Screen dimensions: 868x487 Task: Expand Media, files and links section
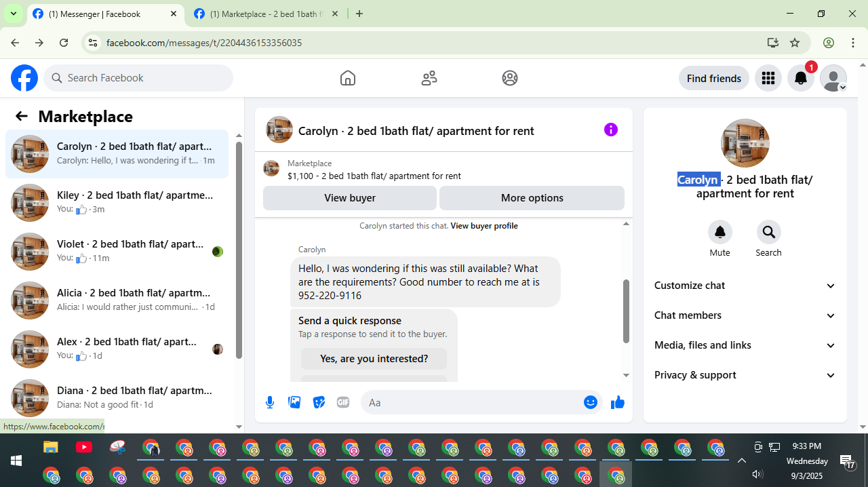745,345
